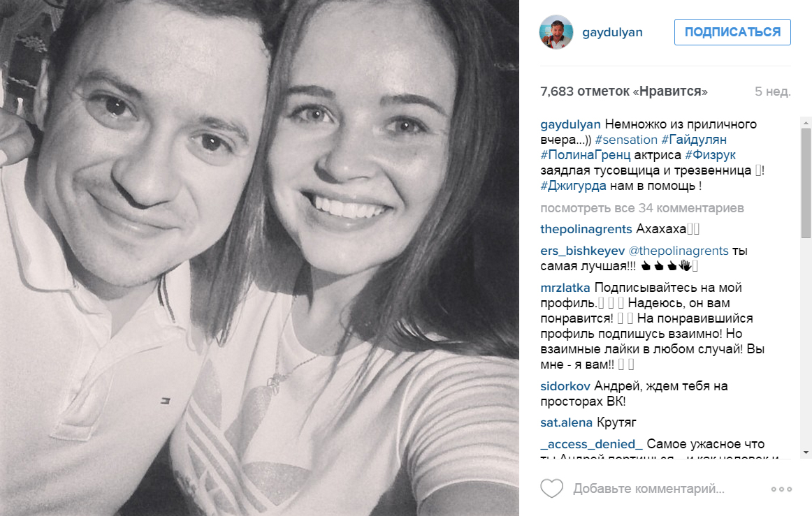Screen dimensions: 812x516
Task: Open ers_bishkeyev commenter profile
Action: point(583,251)
